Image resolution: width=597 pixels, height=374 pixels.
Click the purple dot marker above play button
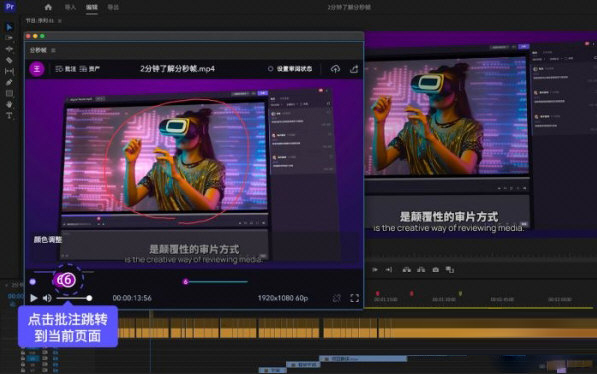pos(33,282)
